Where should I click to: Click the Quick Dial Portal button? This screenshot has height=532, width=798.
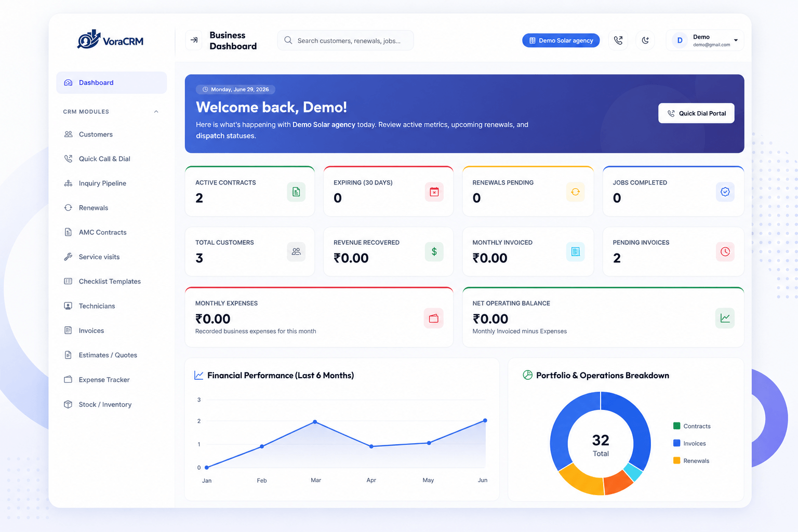[696, 113]
